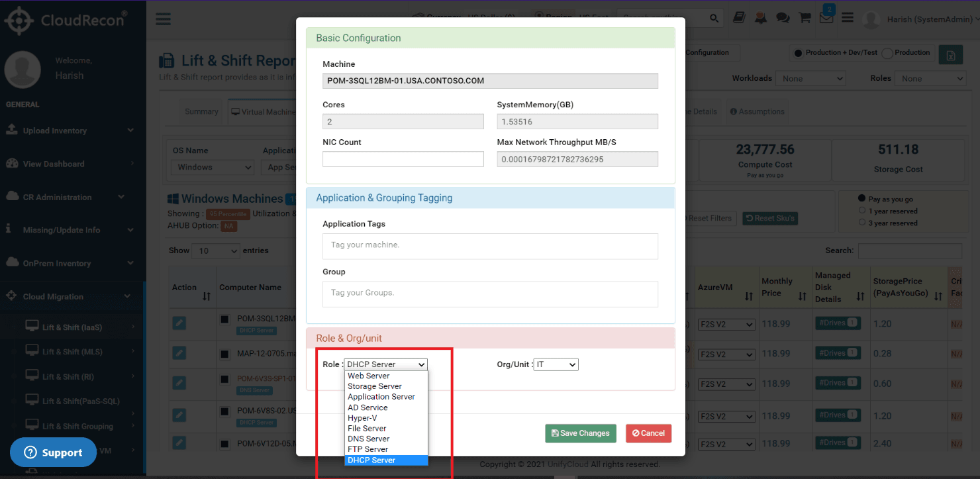Open the notifications bell icon

pos(761,18)
